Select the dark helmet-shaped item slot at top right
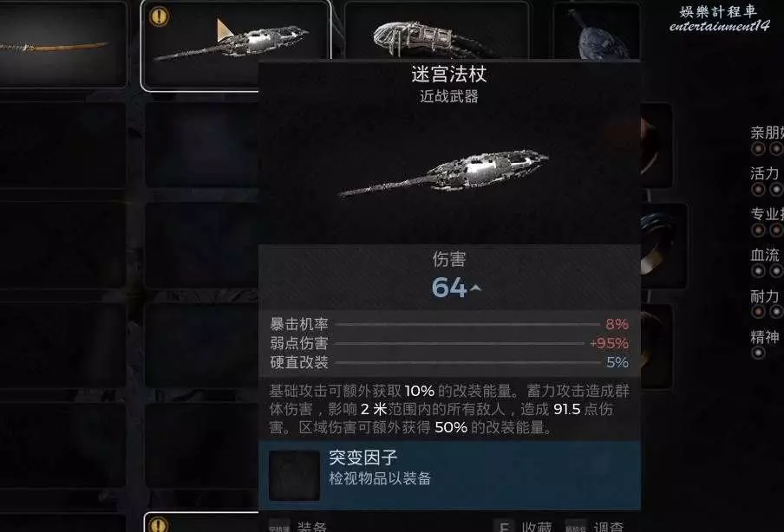This screenshot has height=532, width=784. pos(597,31)
